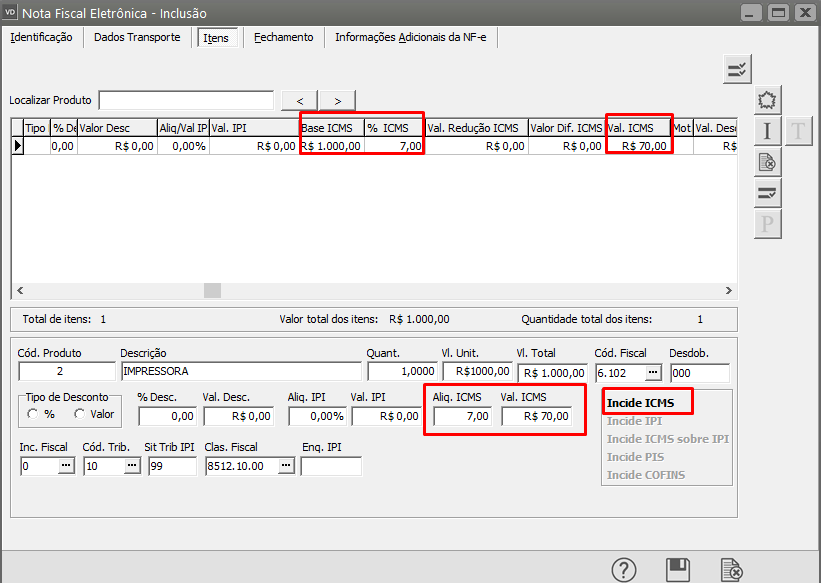Click the Localizar Produto search field

[x=186, y=100]
